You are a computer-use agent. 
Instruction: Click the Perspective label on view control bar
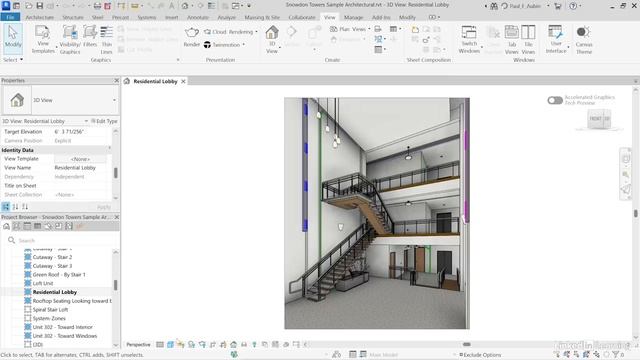(x=138, y=344)
